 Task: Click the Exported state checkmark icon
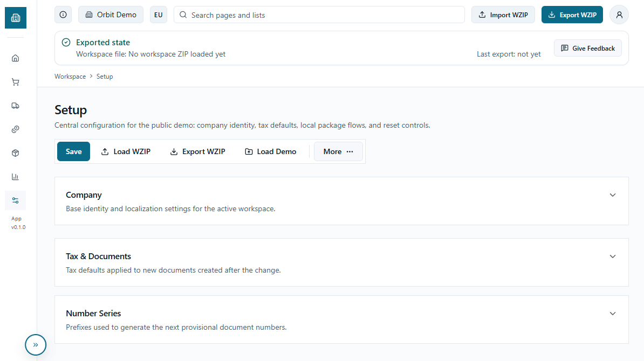tap(66, 42)
